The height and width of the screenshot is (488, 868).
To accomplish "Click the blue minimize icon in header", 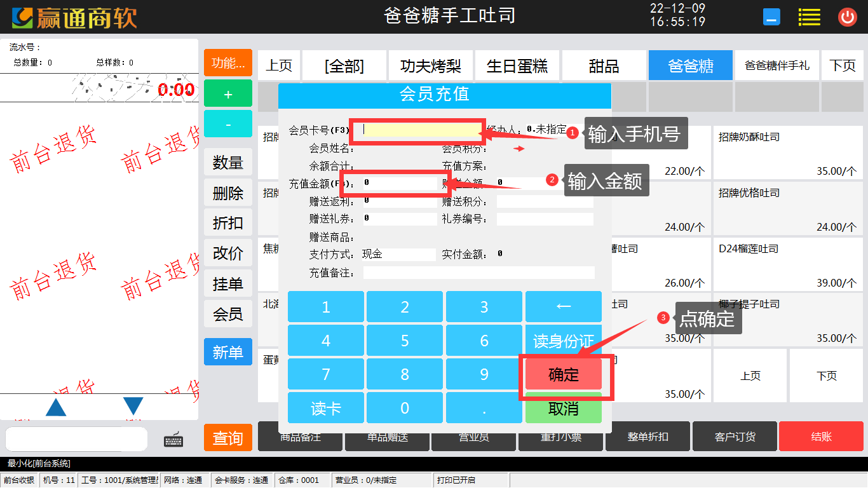I will pos(772,17).
